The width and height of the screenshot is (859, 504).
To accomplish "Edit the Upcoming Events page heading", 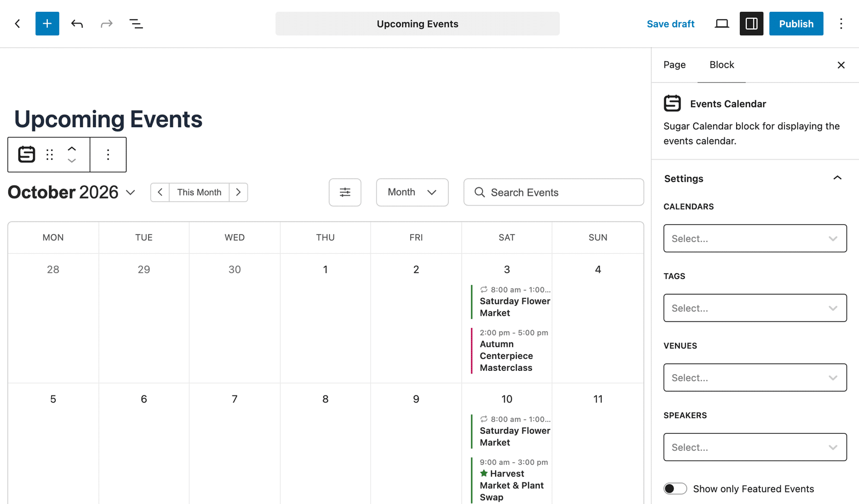I will click(x=108, y=119).
